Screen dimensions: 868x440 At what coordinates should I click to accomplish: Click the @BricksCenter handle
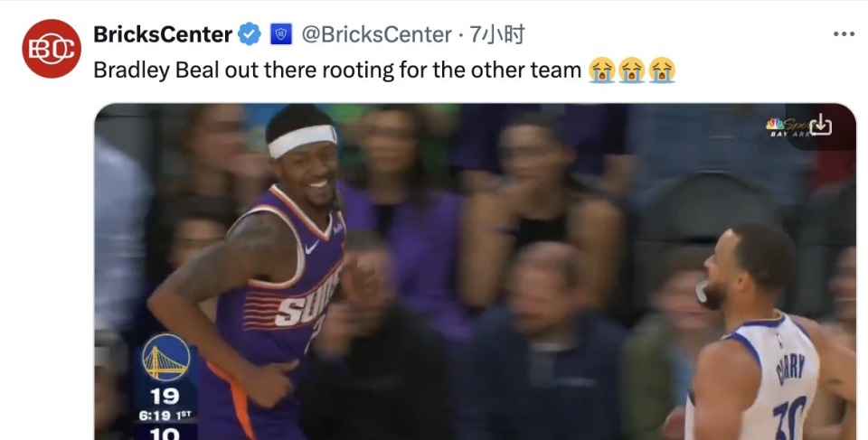click(x=376, y=35)
